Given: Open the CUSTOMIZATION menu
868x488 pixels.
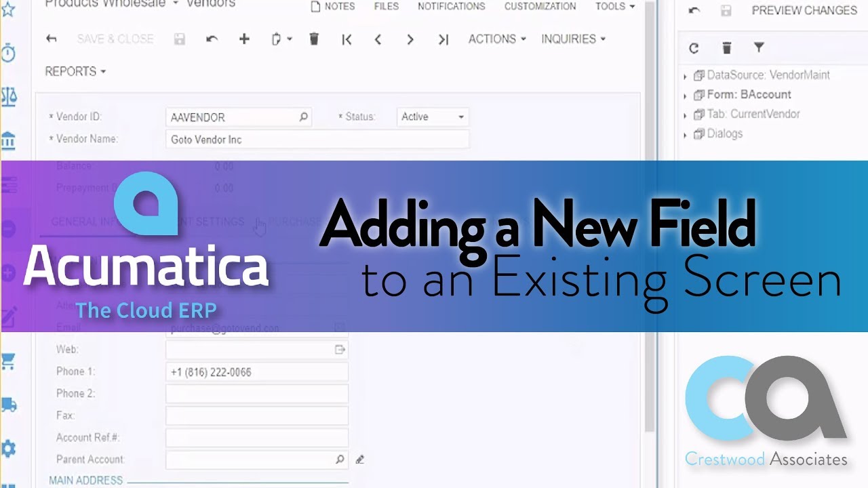Looking at the screenshot, I should click(540, 6).
